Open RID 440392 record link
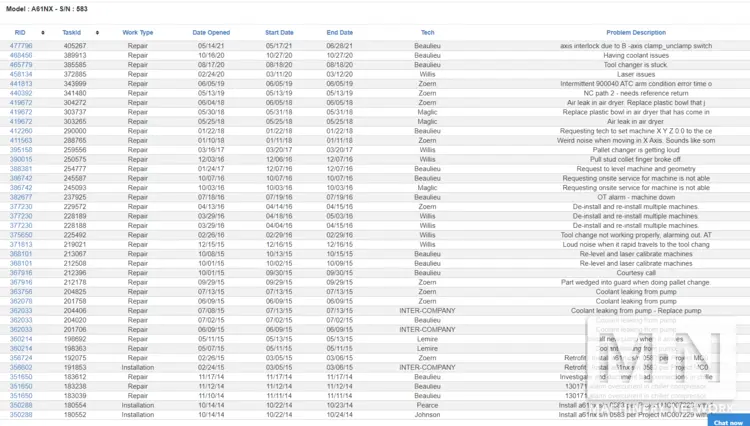This screenshot has width=750, height=426. (21, 93)
